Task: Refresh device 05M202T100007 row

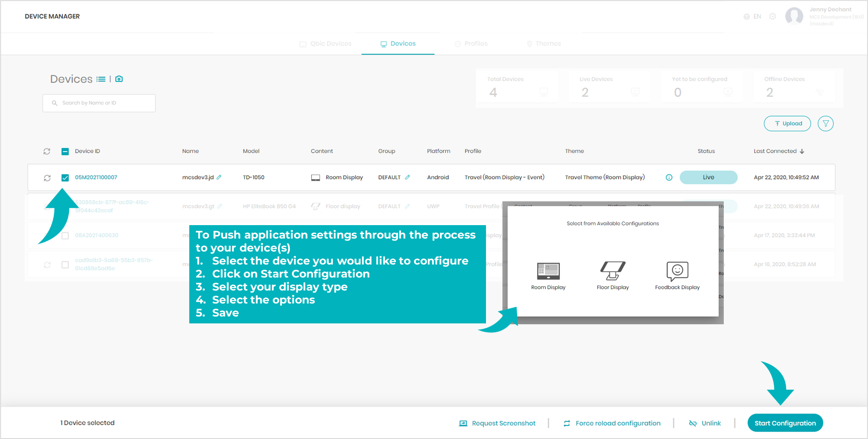Action: coord(47,178)
